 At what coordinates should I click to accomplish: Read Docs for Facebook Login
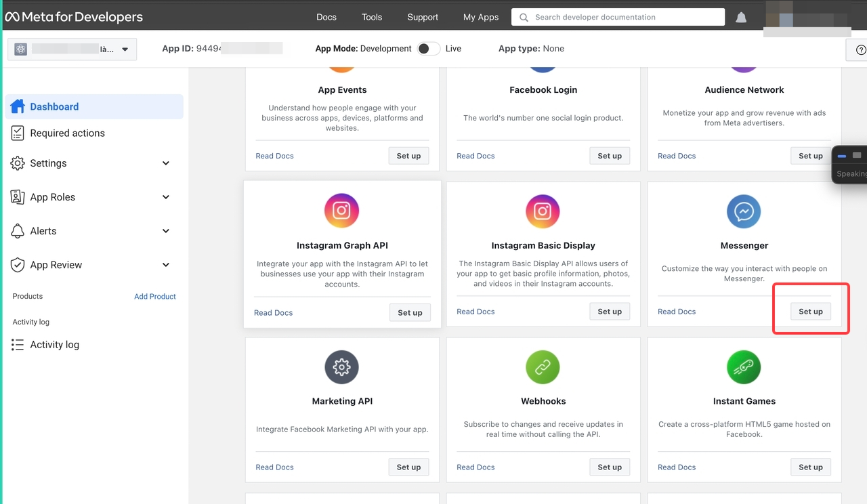(x=475, y=156)
